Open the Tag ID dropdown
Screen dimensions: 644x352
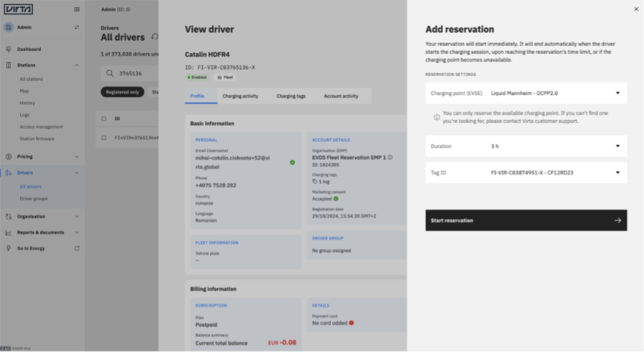click(x=526, y=172)
